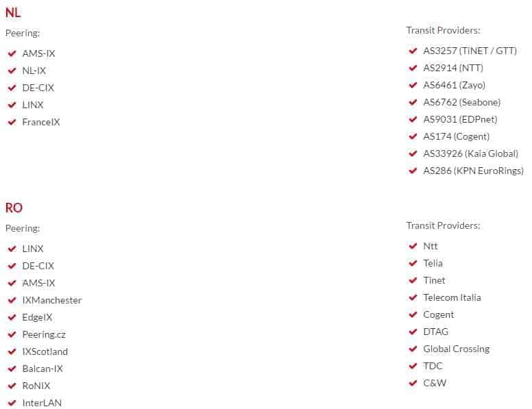Viewport: 532px width, 409px height.
Task: Click the AS33926 (Kaia Global) entry
Action: point(470,153)
